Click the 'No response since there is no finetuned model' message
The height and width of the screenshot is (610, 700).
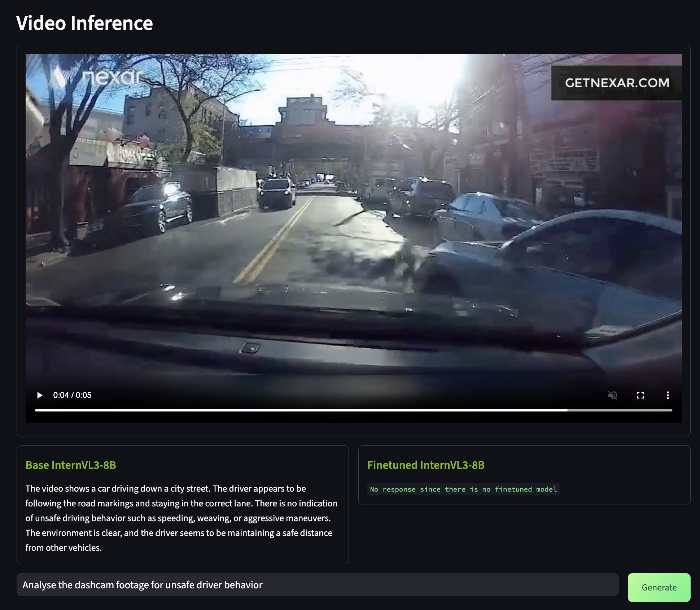click(x=463, y=489)
